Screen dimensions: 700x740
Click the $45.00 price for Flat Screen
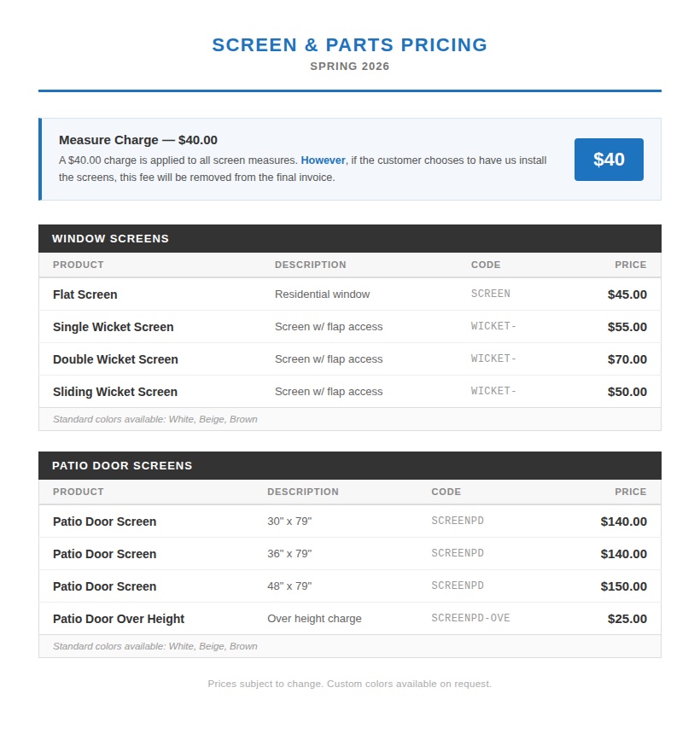coord(627,294)
